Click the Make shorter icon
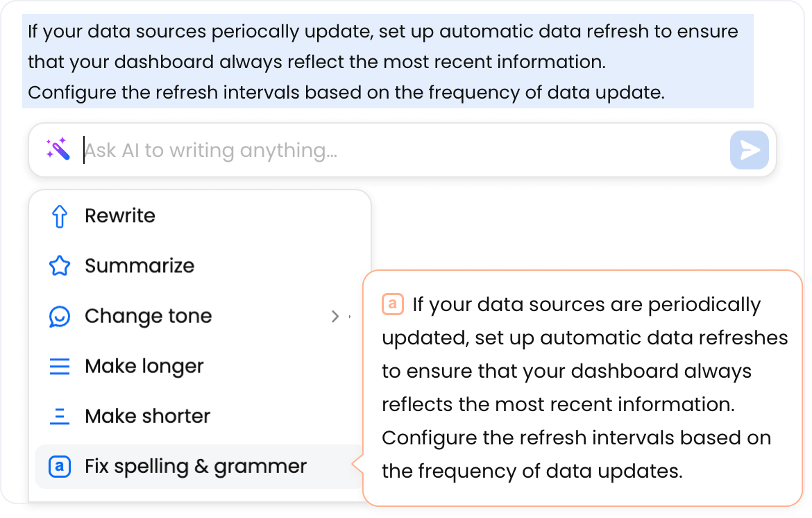Image resolution: width=812 pixels, height=518 pixels. click(60, 416)
